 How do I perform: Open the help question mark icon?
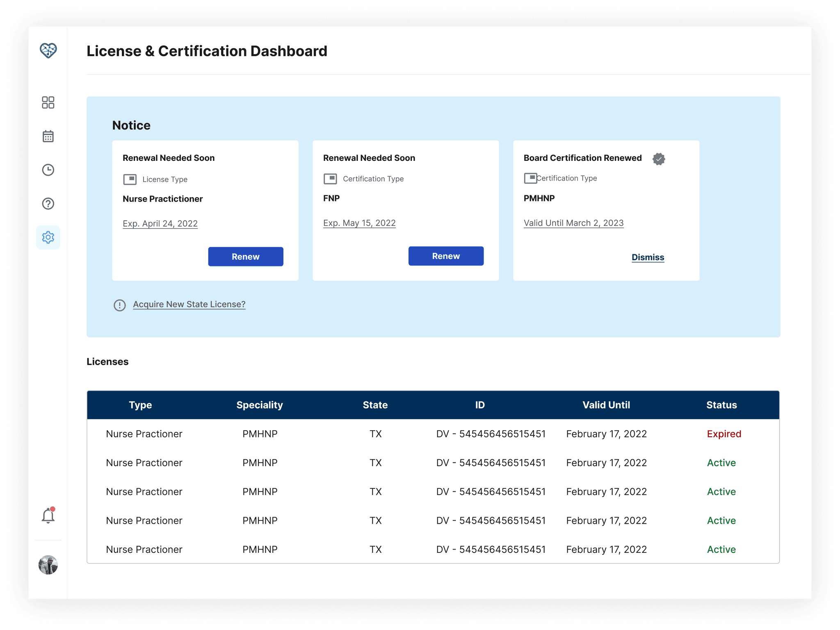point(48,204)
